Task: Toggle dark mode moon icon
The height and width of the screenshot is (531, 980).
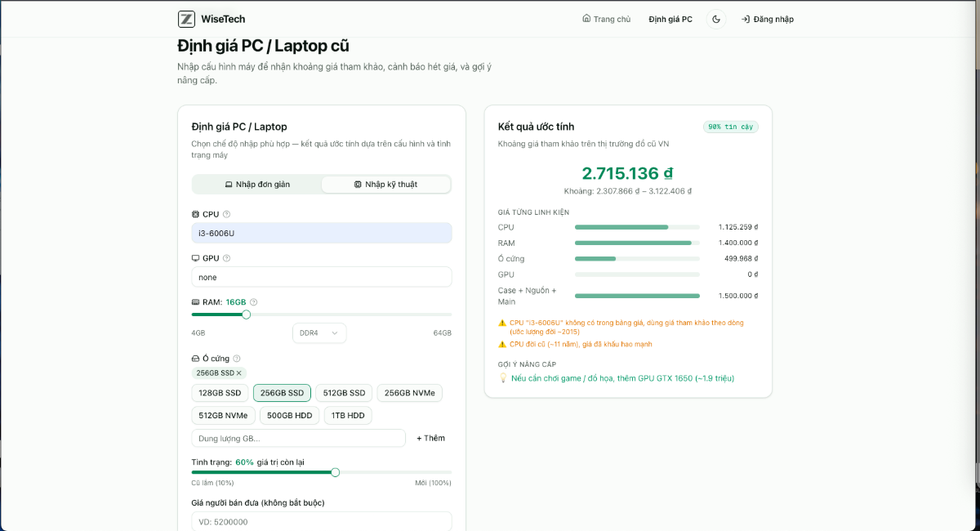Action: click(x=716, y=19)
